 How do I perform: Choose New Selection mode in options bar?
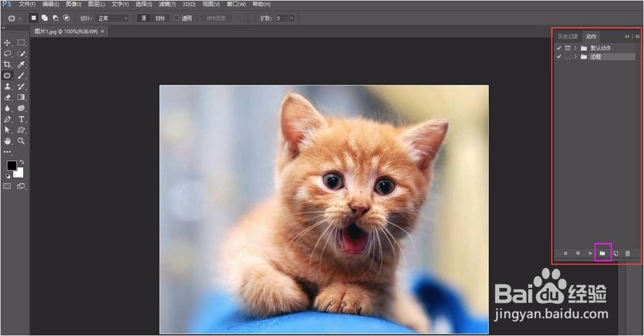[x=33, y=18]
